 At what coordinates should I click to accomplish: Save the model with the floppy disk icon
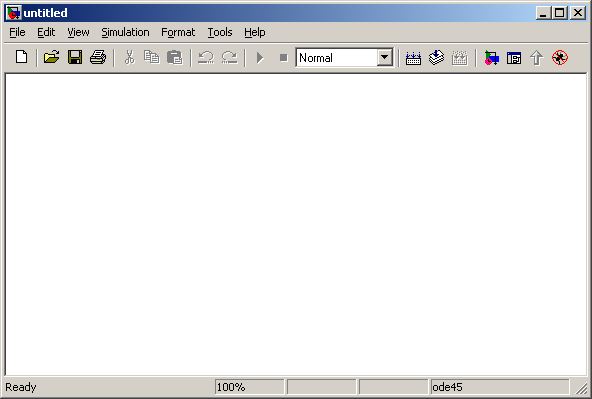coord(75,57)
